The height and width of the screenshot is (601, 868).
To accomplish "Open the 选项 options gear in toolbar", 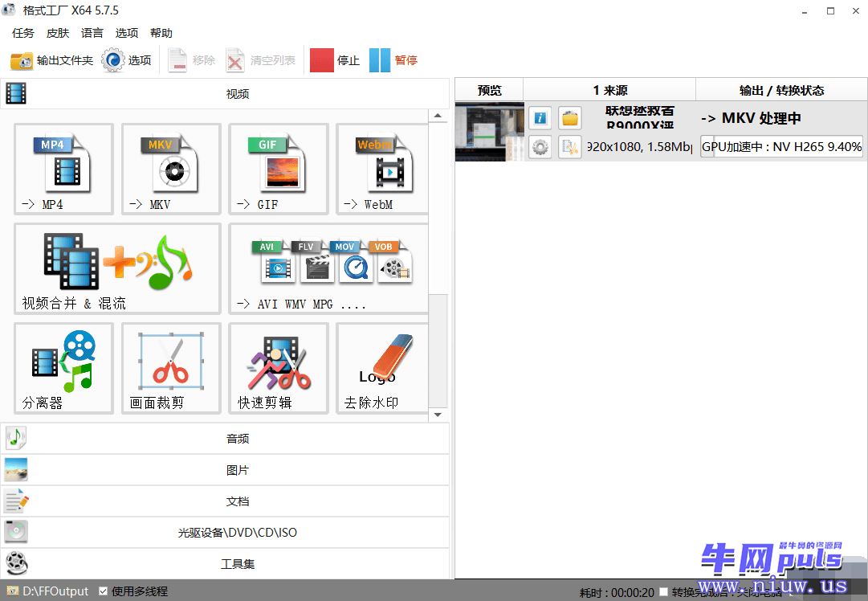I will coord(126,60).
